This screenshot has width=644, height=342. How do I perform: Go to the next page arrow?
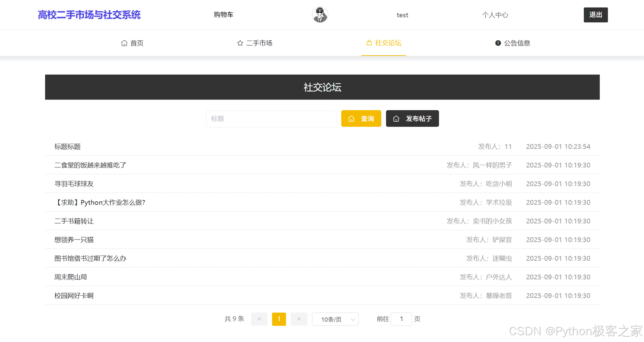[299, 319]
